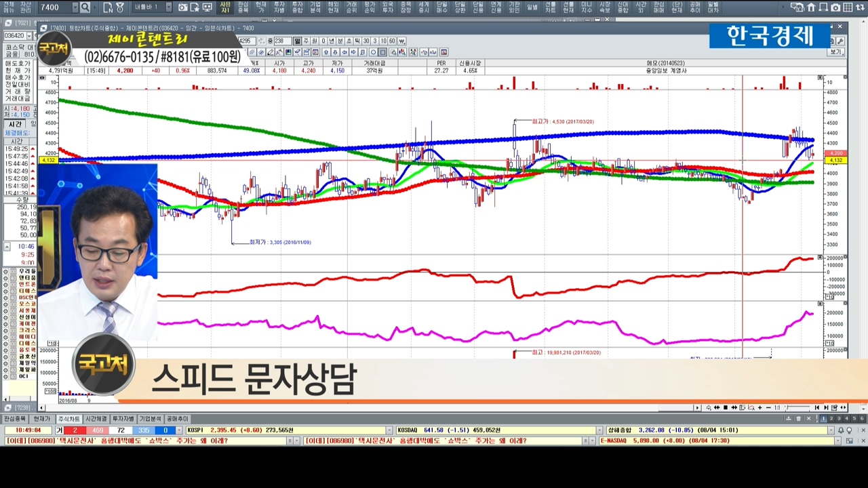Image resolution: width=868 pixels, height=488 pixels.
Task: Toggle the 60 interval button
Action: (392, 41)
